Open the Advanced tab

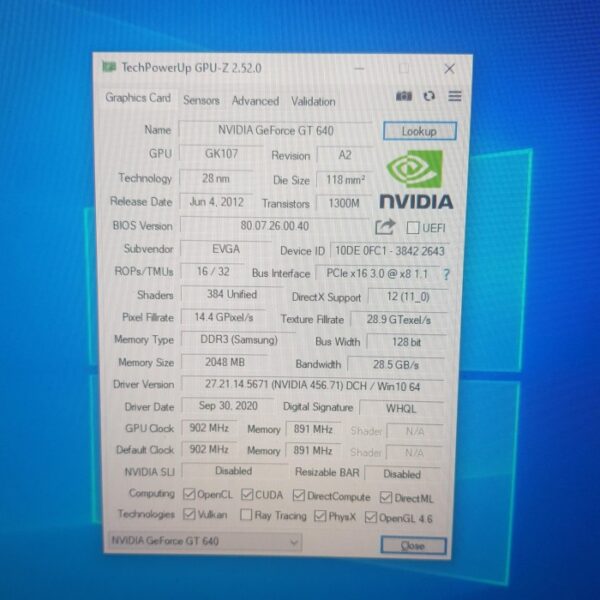[255, 101]
